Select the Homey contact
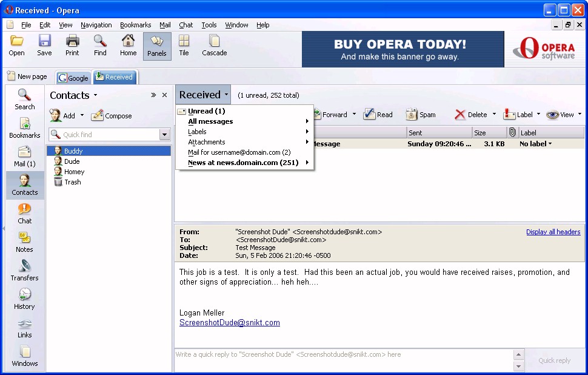The image size is (588, 375). click(x=109, y=172)
